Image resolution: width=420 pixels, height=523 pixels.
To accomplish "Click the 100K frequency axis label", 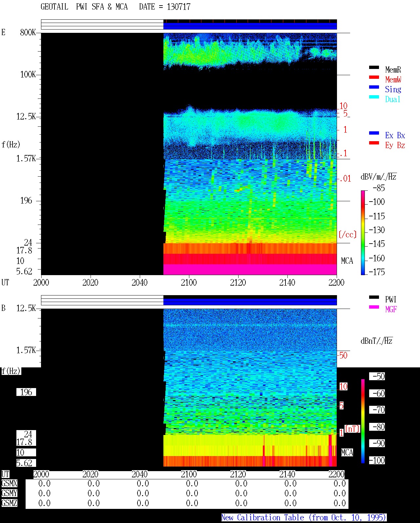I will pyautogui.click(x=28, y=75).
